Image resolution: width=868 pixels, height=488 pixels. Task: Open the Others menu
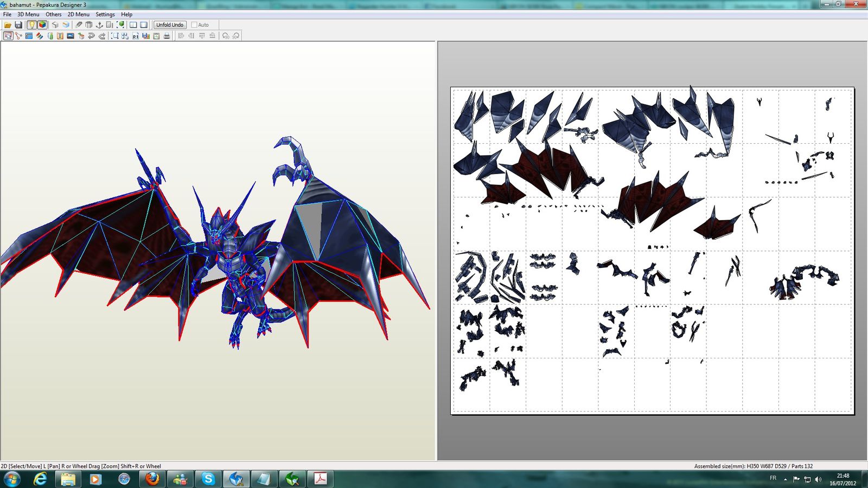[53, 15]
